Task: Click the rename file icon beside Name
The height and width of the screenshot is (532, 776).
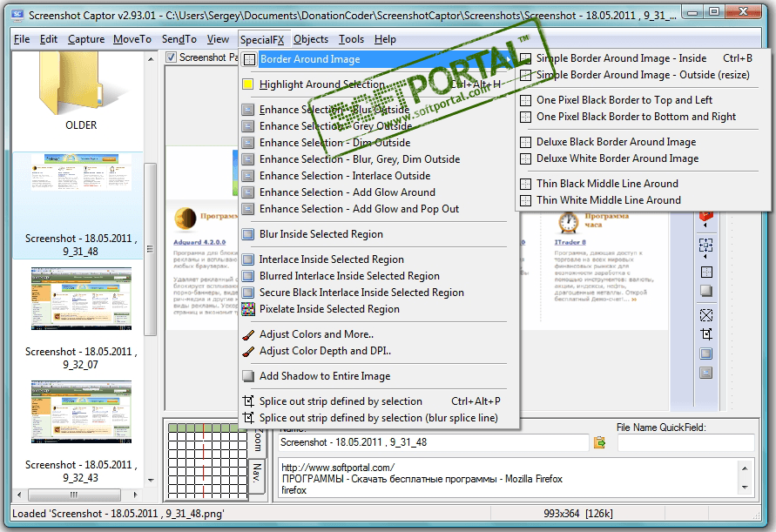Action: 599,442
